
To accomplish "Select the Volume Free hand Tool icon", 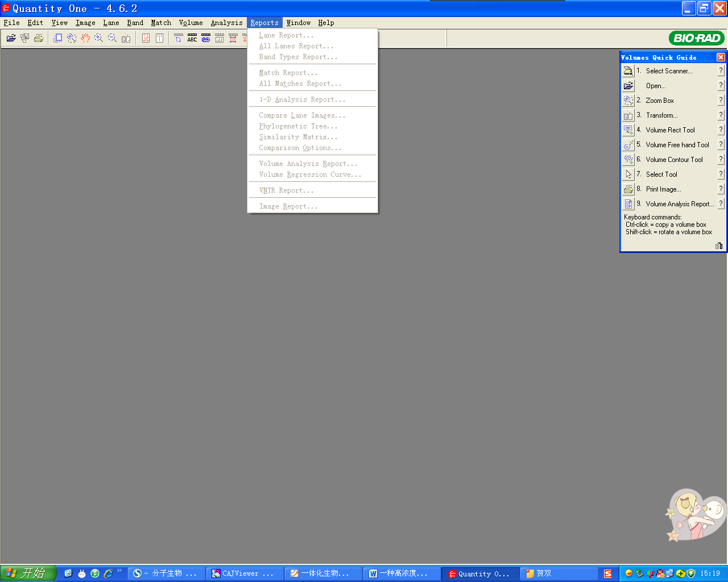I will [x=628, y=145].
